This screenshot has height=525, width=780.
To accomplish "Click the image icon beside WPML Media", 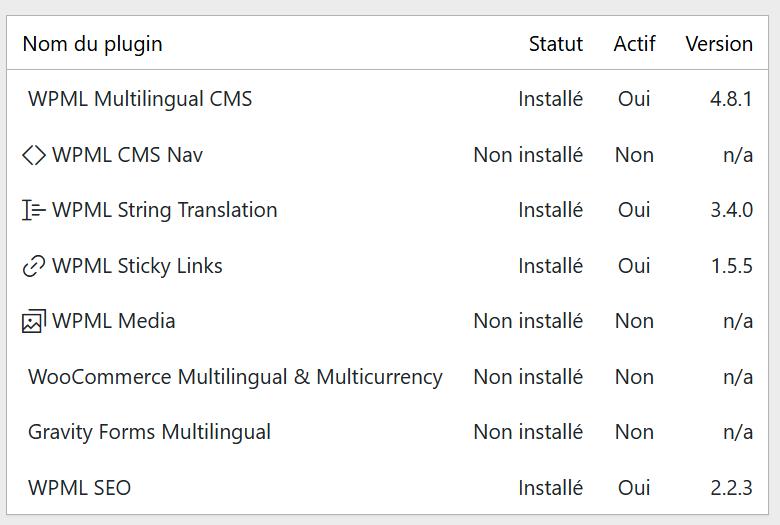I will (34, 321).
